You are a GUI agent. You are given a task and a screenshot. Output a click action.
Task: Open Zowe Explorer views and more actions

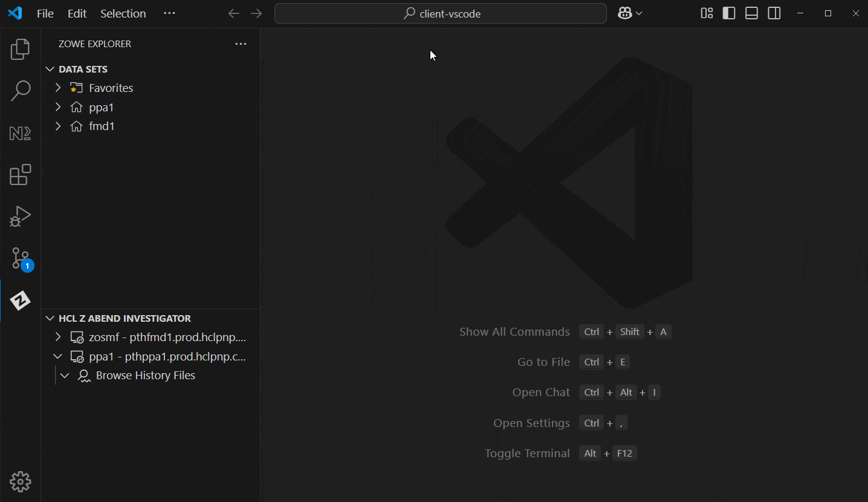(241, 44)
